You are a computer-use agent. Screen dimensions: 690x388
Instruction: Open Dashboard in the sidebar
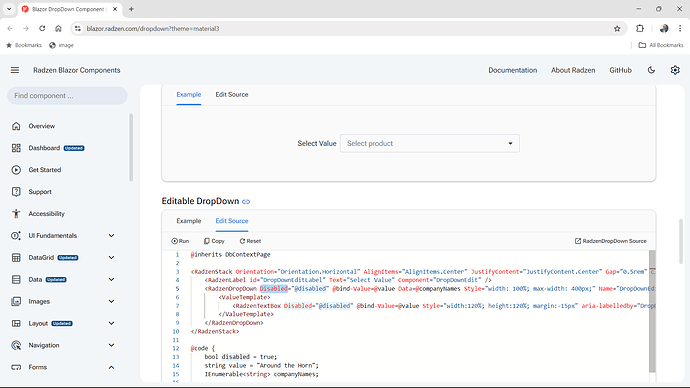44,148
